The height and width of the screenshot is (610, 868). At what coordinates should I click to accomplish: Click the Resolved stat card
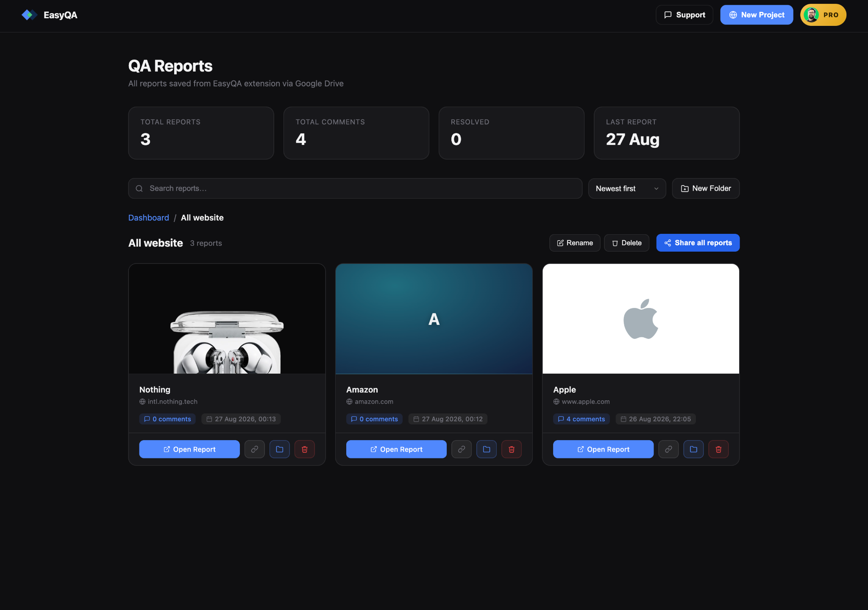tap(512, 133)
